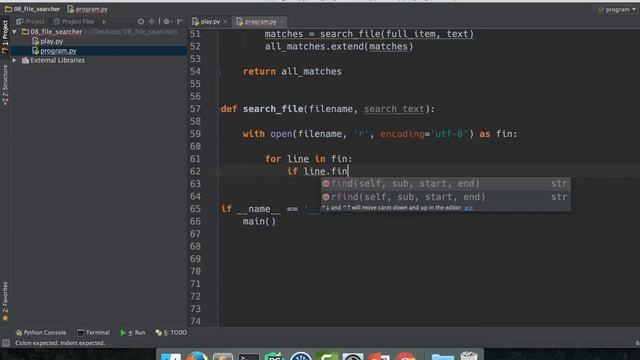Click fold marker at line 54

click(218, 72)
